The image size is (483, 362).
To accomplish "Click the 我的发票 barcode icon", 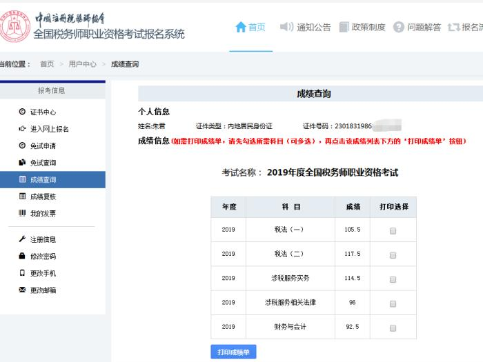I will 22,213.
